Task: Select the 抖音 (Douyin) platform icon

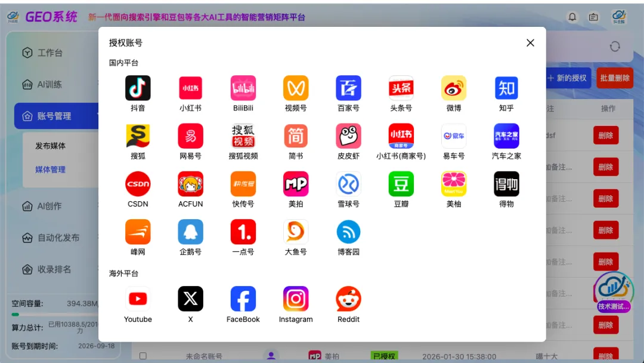Action: pos(138,88)
